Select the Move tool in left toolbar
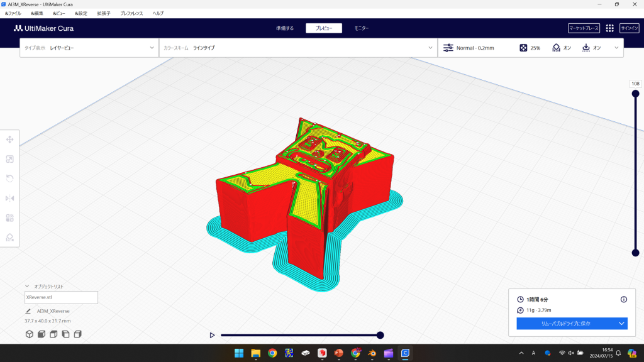Viewport: 644px width, 362px height. coord(10,140)
